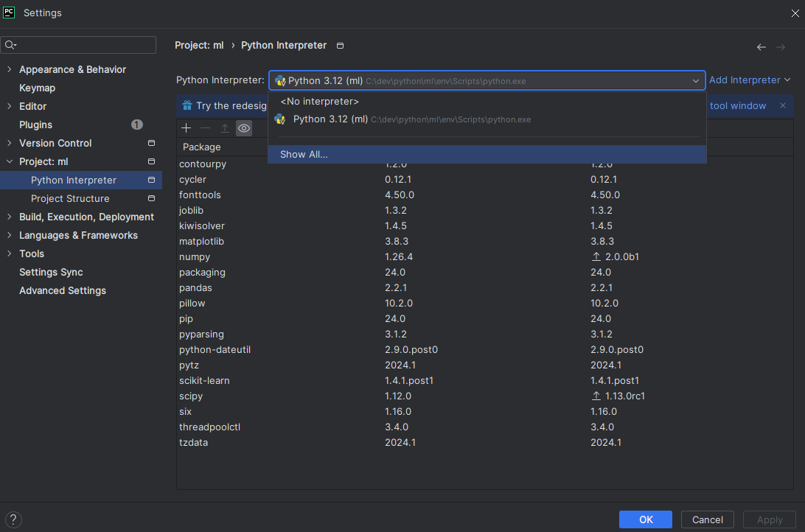Select the kiwisolver package row
Screen dimensions: 805x532
pos(485,225)
